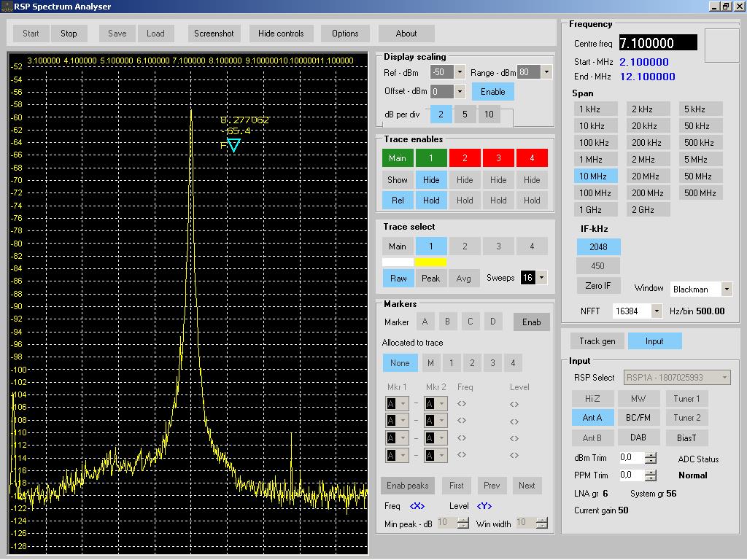Open the Options dialog
Image resolution: width=747 pixels, height=560 pixels.
345,34
